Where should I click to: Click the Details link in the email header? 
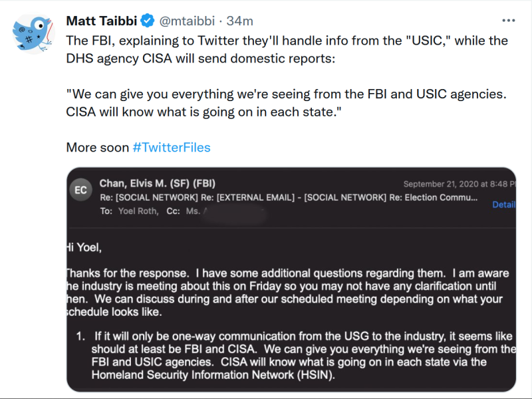tap(503, 205)
